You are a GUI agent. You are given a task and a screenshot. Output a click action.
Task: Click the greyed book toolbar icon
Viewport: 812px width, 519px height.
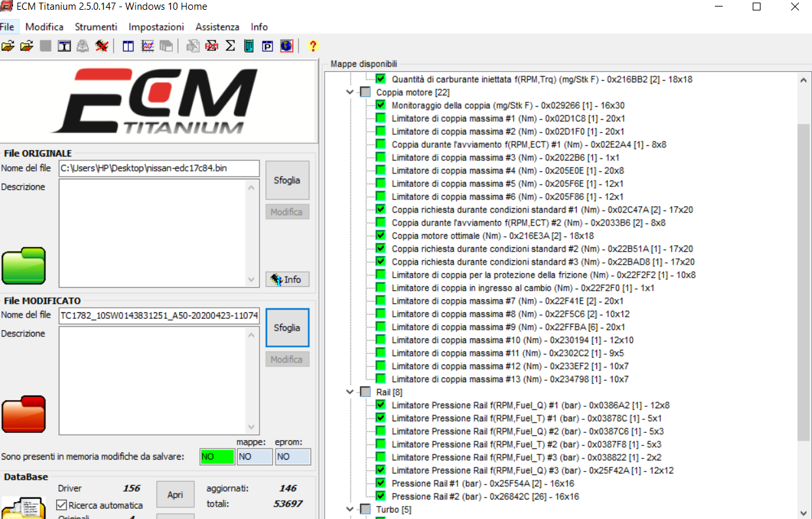(x=83, y=46)
